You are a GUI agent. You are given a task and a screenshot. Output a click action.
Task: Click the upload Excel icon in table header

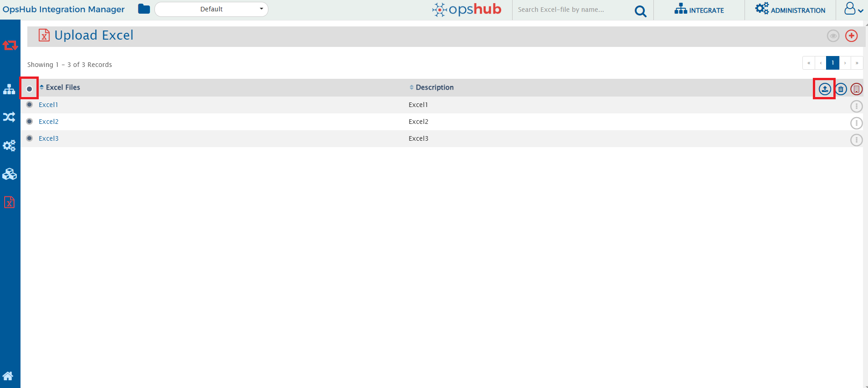point(824,89)
